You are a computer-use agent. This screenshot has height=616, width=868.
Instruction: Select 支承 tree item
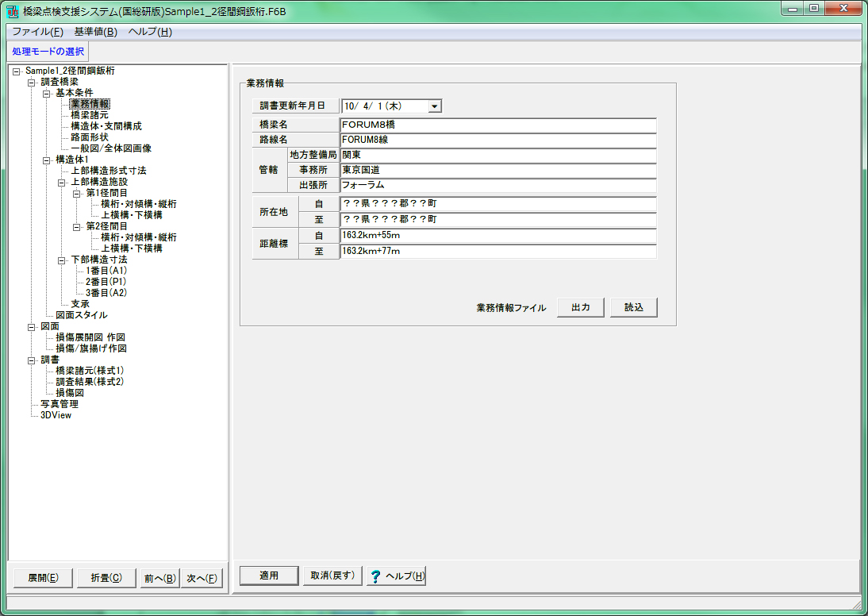[x=80, y=303]
